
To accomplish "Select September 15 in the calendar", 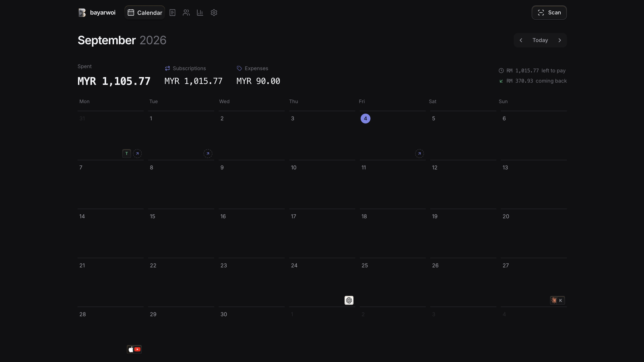I will pyautogui.click(x=181, y=233).
